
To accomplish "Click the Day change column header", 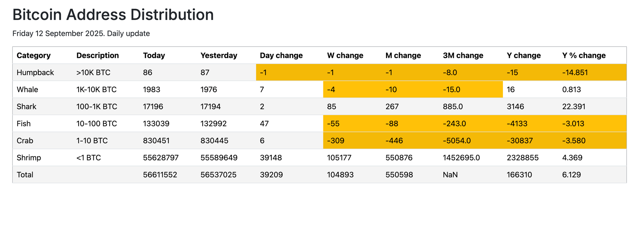I will click(x=281, y=56).
